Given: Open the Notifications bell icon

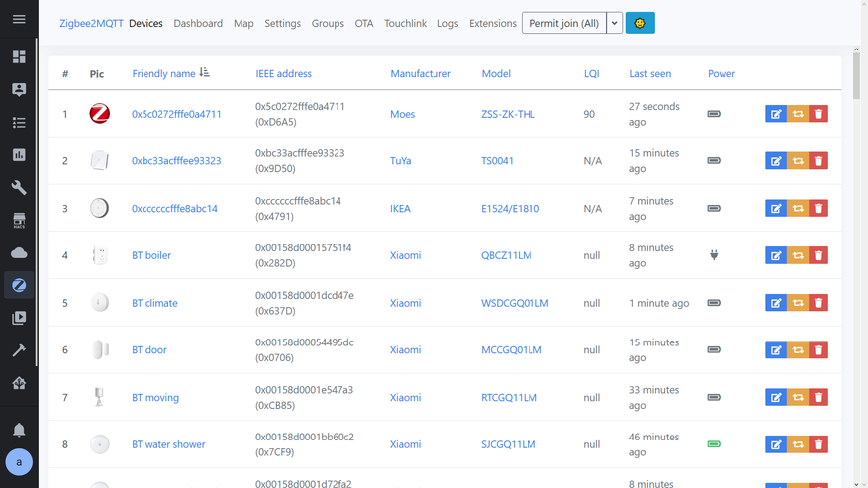Looking at the screenshot, I should click(19, 430).
